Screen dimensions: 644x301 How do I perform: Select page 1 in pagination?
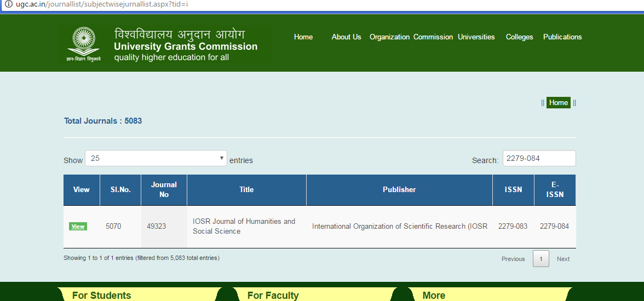click(x=541, y=259)
